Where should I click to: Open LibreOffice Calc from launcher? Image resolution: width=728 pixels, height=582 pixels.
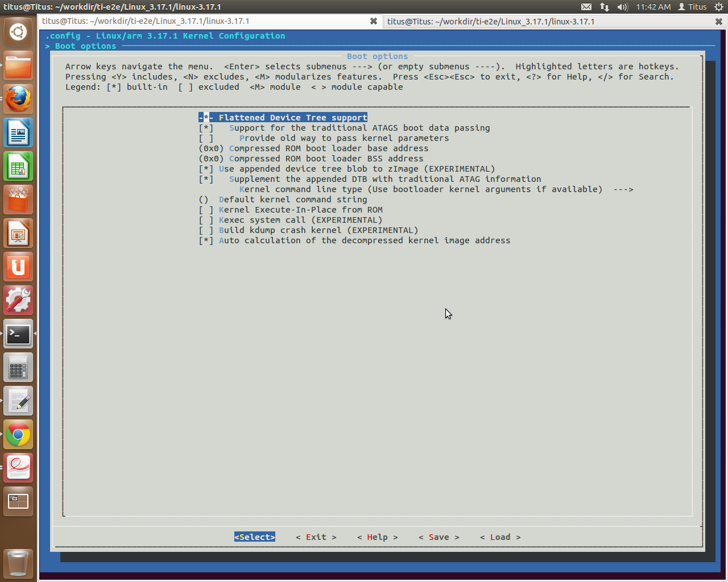pyautogui.click(x=18, y=167)
